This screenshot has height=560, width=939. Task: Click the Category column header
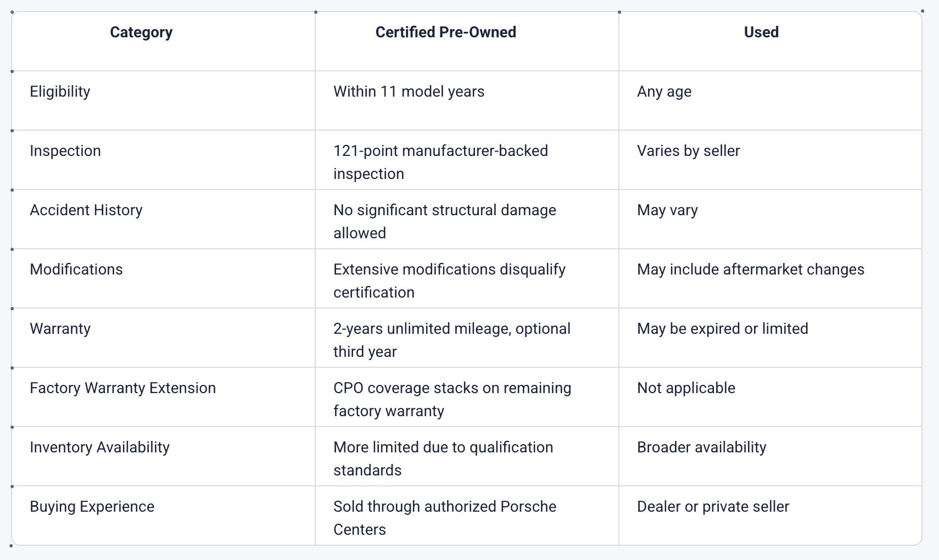141,32
